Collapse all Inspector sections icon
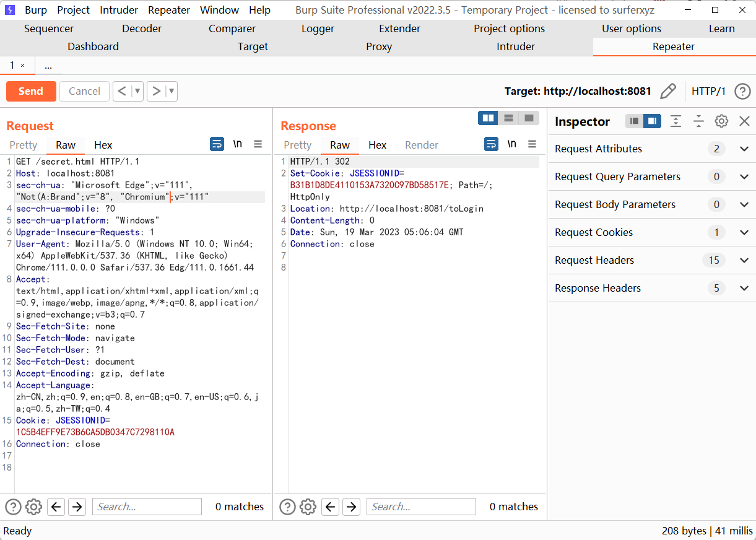756x540 pixels. 699,121
